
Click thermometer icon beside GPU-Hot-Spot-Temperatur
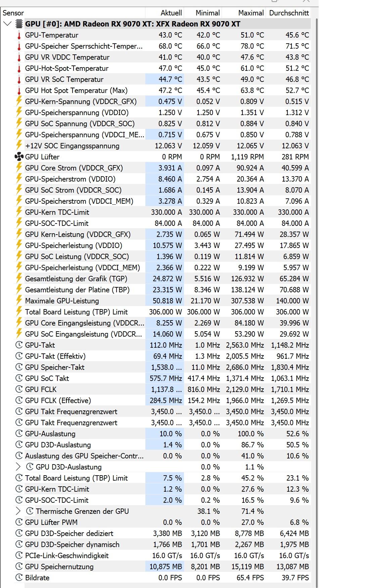pos(19,68)
